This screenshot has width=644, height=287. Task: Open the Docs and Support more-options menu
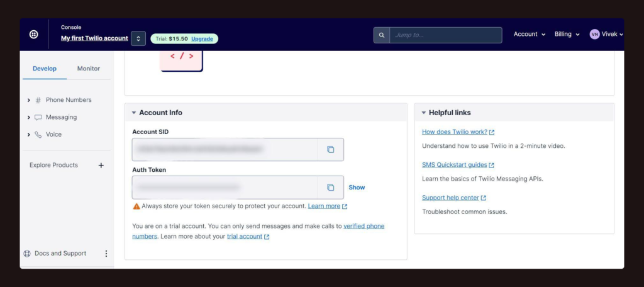click(x=106, y=254)
